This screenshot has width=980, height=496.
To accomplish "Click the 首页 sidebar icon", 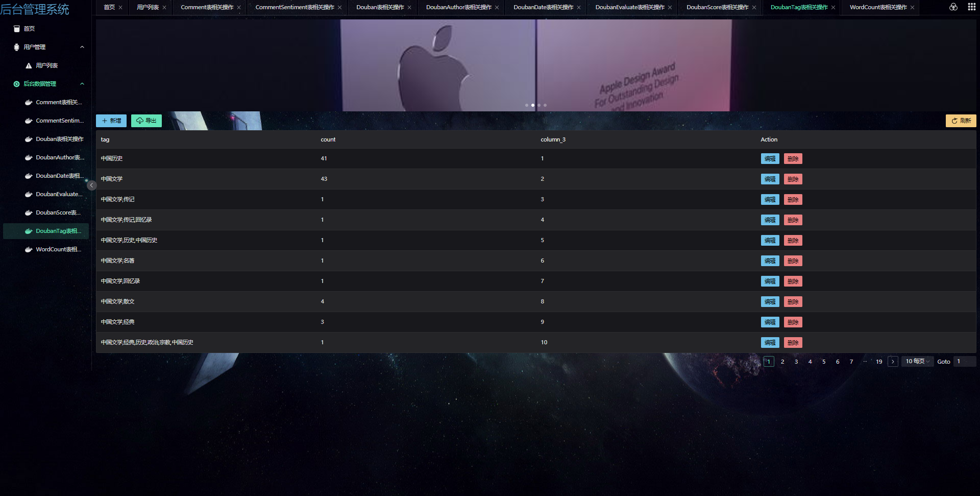I will pos(17,29).
